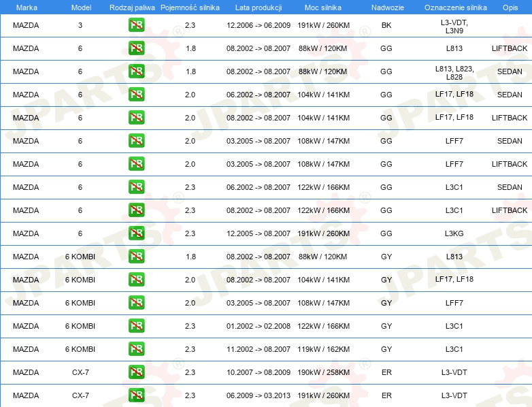Image resolution: width=532 pixels, height=407 pixels.
Task: Select the L813, L823, L828 engine cell
Action: tap(454, 73)
